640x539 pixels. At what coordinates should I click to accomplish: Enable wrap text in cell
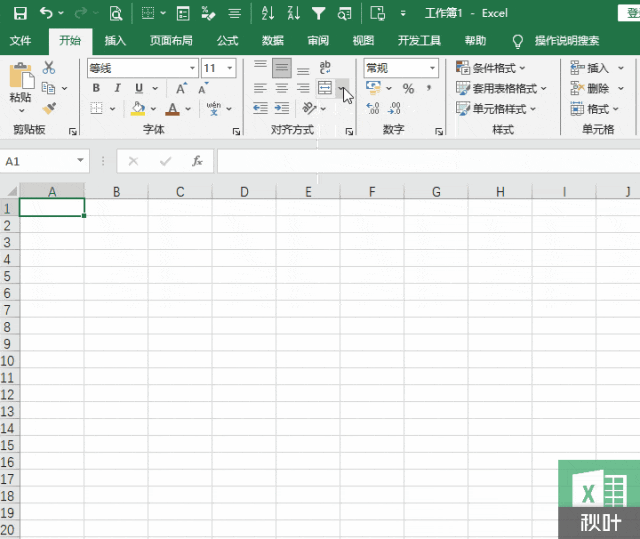pos(325,67)
